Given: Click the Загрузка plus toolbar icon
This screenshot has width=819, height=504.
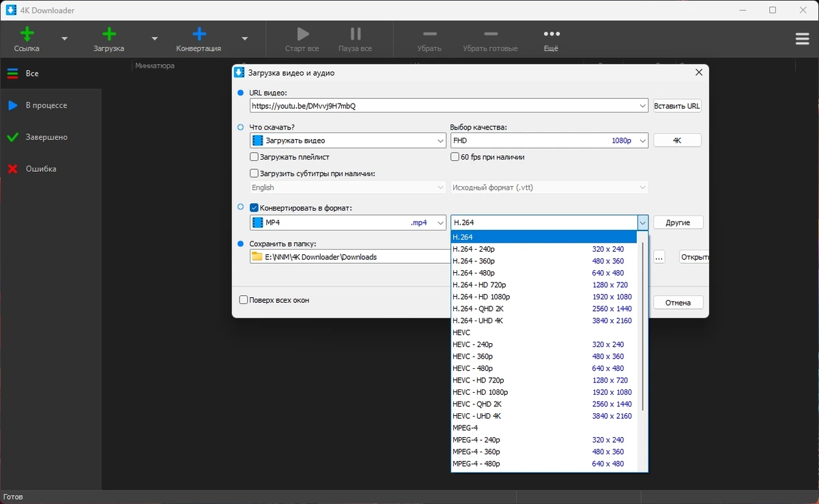Looking at the screenshot, I should (109, 34).
